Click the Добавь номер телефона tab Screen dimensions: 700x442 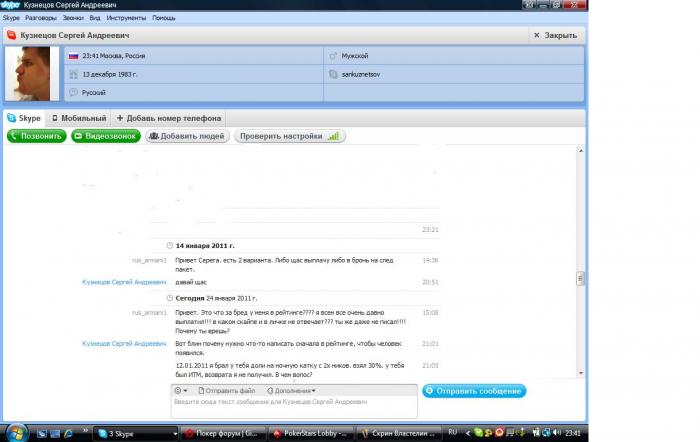[x=169, y=118]
